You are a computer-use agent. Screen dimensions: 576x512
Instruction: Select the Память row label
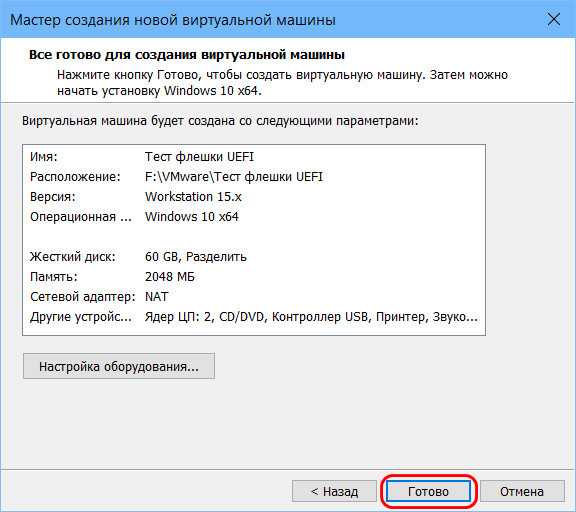click(x=54, y=276)
